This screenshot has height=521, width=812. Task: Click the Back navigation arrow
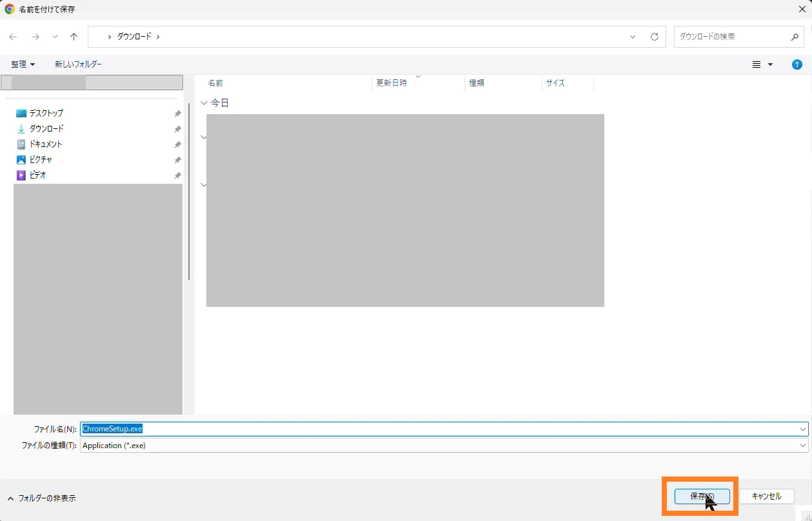coord(13,37)
